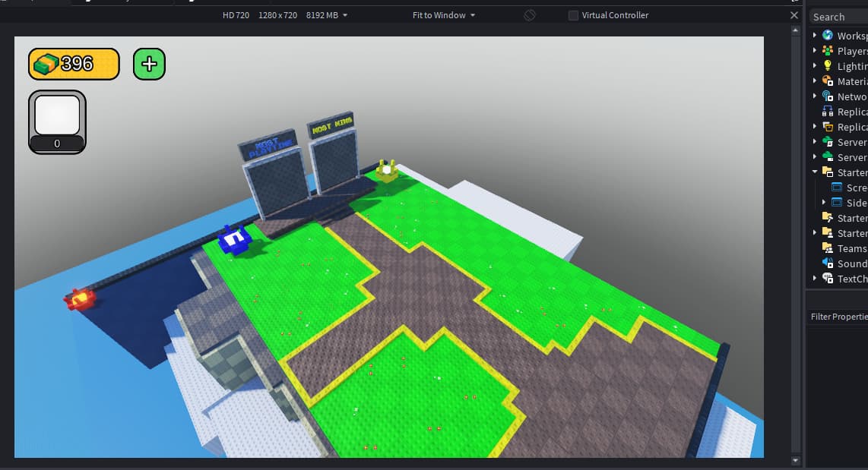This screenshot has width=868, height=470.
Task: Close the device emulator bar
Action: [794, 15]
